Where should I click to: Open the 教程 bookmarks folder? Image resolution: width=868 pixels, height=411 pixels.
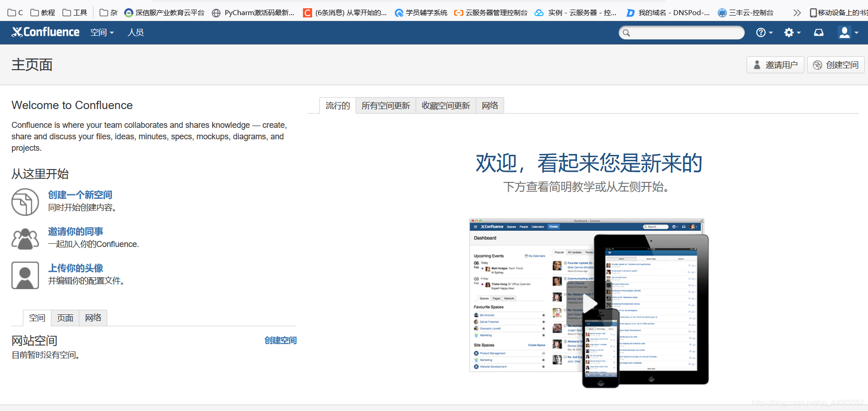(43, 13)
